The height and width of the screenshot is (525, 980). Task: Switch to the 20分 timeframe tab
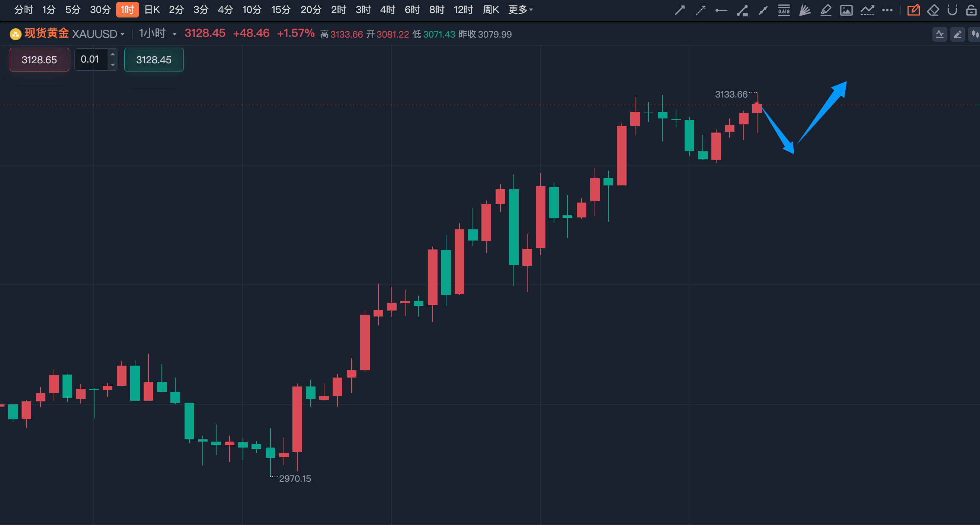tap(311, 10)
